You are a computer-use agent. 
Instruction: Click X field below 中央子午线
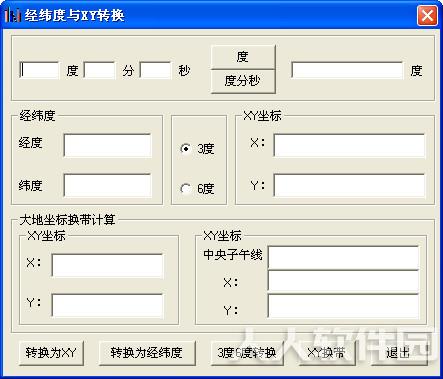pos(343,281)
